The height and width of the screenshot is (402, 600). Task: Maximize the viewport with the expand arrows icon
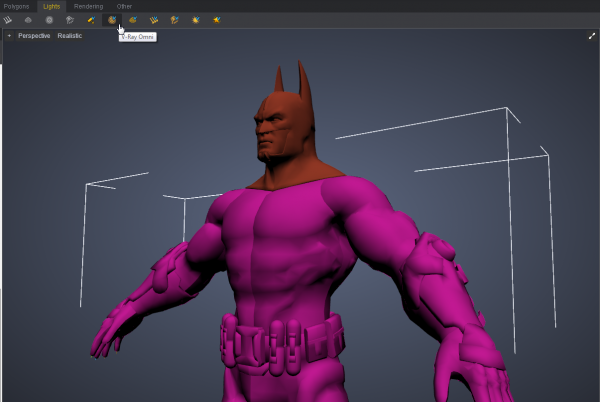tap(591, 36)
